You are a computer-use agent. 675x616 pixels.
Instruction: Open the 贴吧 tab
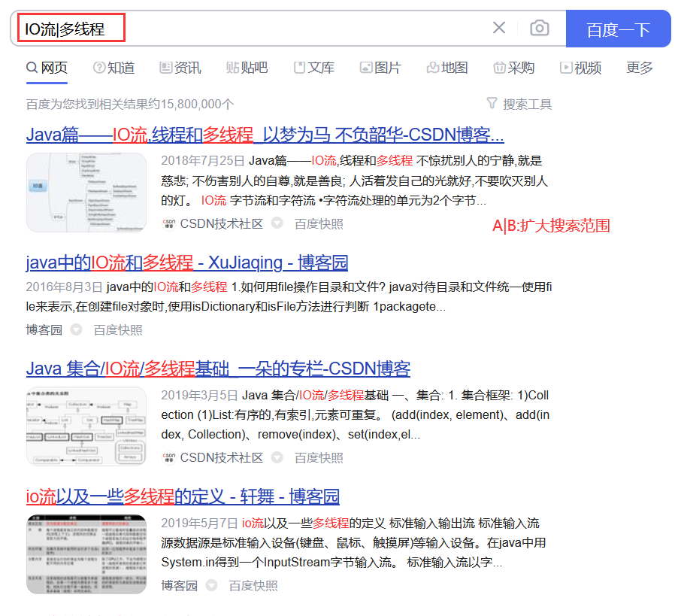click(x=247, y=68)
